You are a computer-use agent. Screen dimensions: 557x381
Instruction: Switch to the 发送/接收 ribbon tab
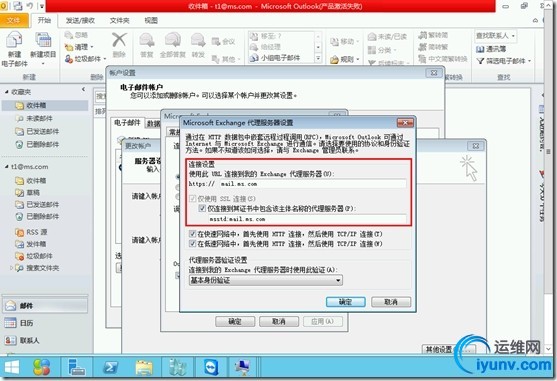click(80, 20)
